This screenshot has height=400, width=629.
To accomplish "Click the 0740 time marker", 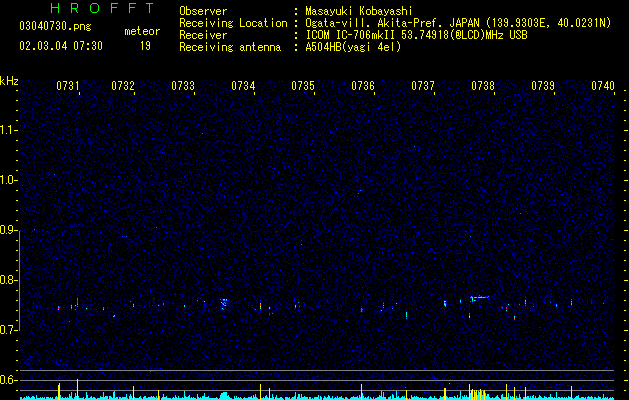I will click(603, 86).
